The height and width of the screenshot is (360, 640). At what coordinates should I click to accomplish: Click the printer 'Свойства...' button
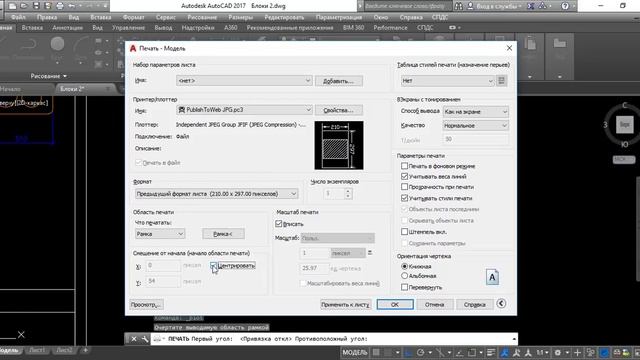338,110
